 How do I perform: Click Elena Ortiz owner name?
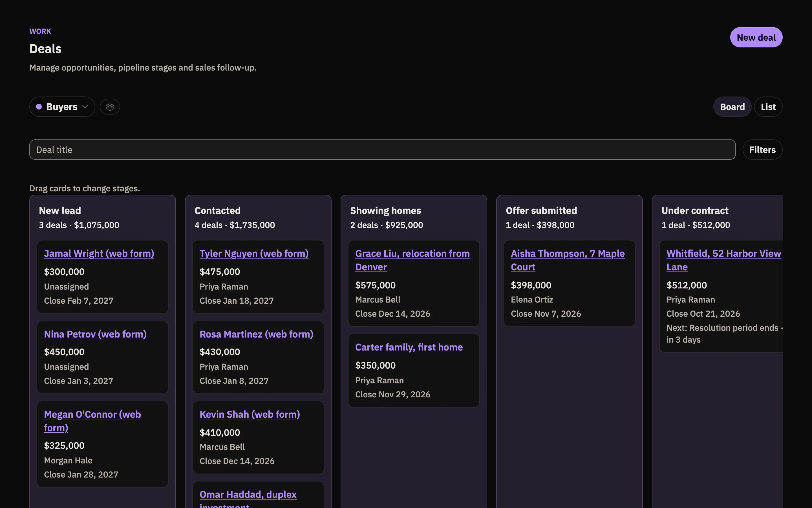tap(532, 299)
